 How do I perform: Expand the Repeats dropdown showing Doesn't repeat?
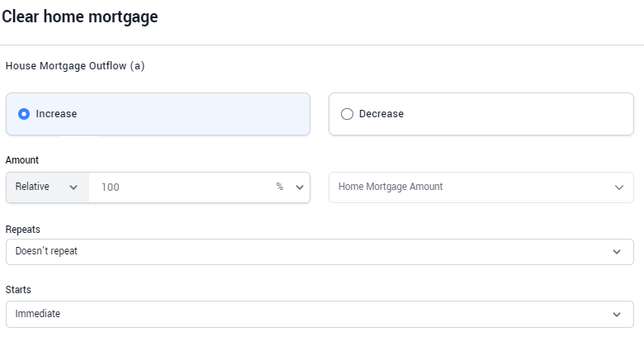point(320,252)
